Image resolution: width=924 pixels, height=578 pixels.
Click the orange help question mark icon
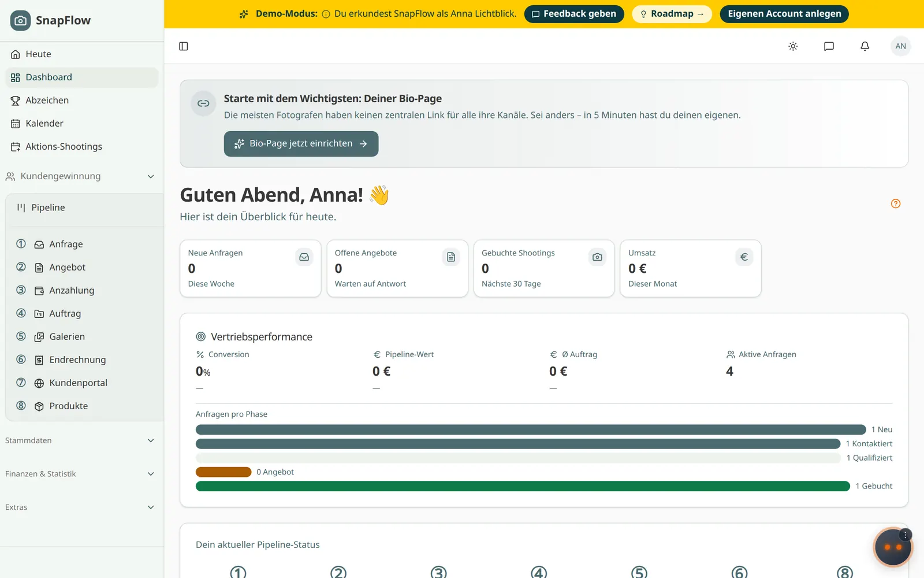(896, 203)
